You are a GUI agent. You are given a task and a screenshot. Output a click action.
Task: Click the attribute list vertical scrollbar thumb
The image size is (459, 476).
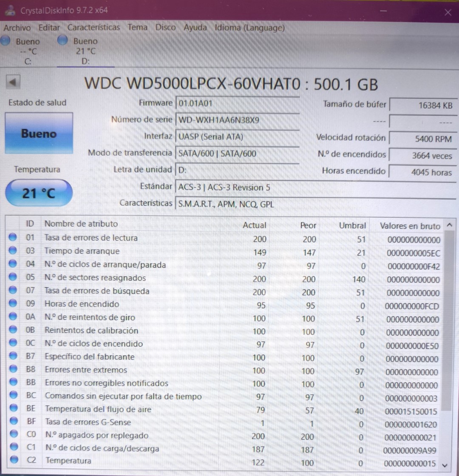448,320
